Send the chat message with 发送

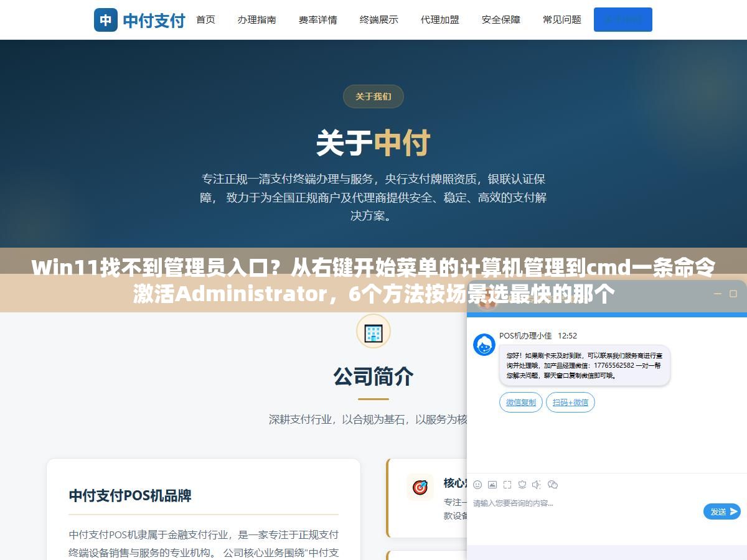(722, 511)
